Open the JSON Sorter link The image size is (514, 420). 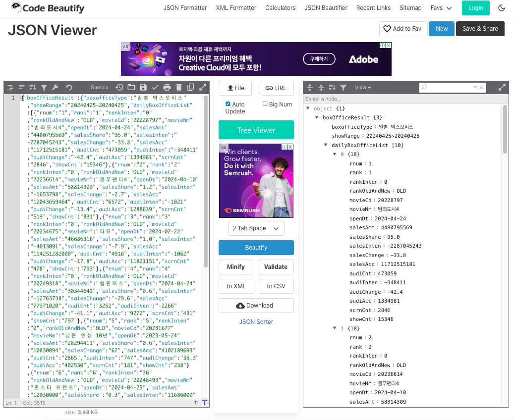coord(256,322)
